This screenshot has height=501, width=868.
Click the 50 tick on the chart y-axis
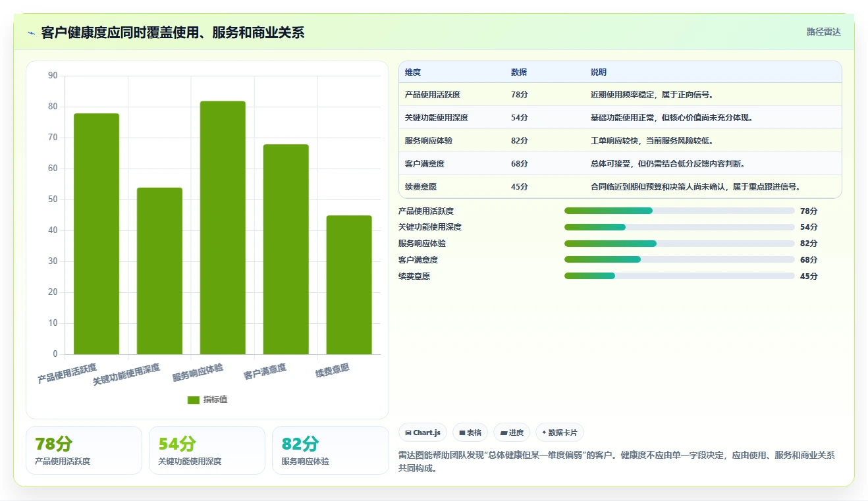coord(53,199)
